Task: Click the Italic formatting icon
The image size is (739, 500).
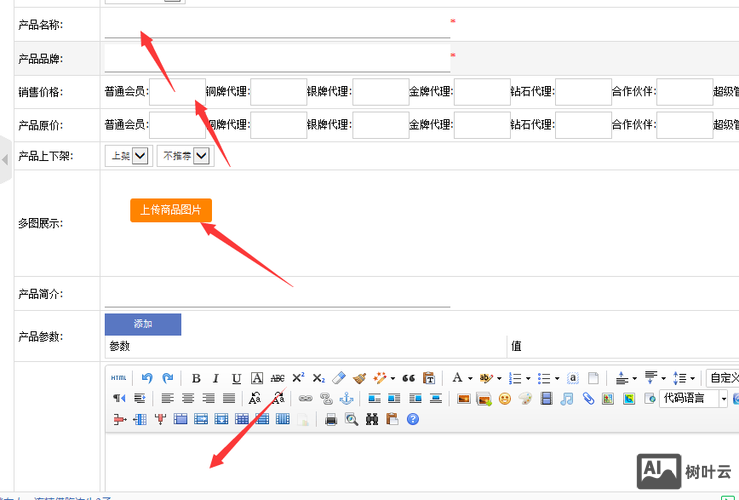Action: click(216, 378)
